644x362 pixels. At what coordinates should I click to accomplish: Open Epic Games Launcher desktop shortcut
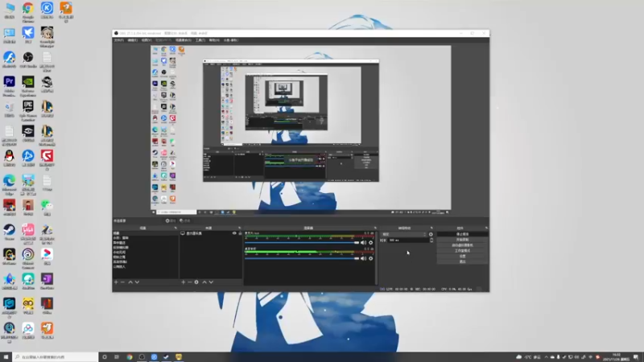click(x=28, y=110)
